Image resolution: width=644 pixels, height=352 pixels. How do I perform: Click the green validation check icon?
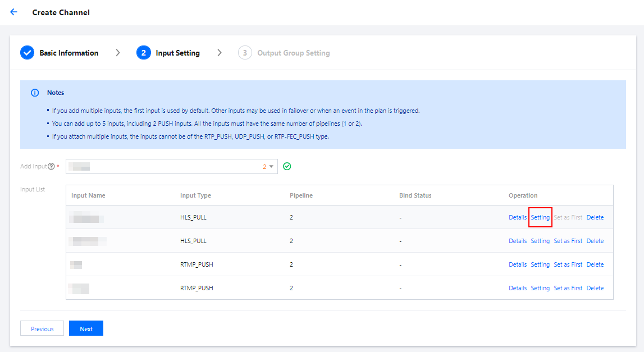click(287, 167)
